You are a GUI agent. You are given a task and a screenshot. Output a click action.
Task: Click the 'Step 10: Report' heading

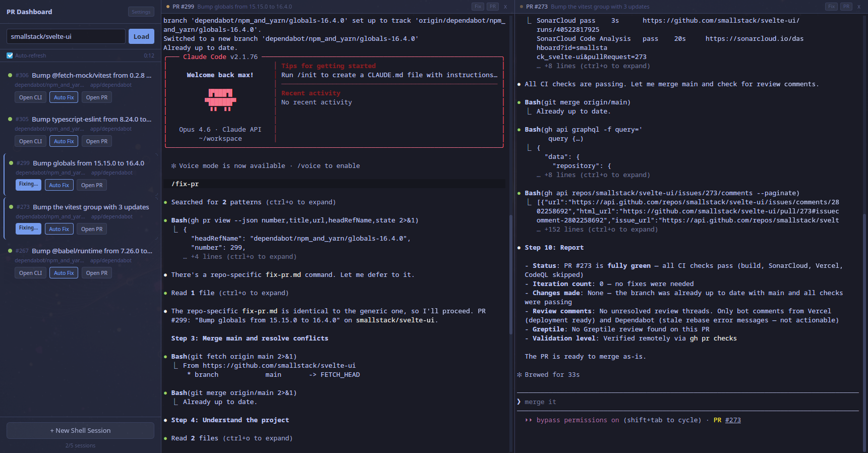554,248
